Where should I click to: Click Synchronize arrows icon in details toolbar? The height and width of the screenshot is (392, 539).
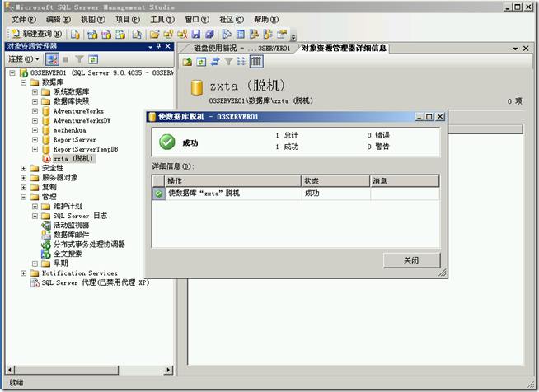[215, 62]
